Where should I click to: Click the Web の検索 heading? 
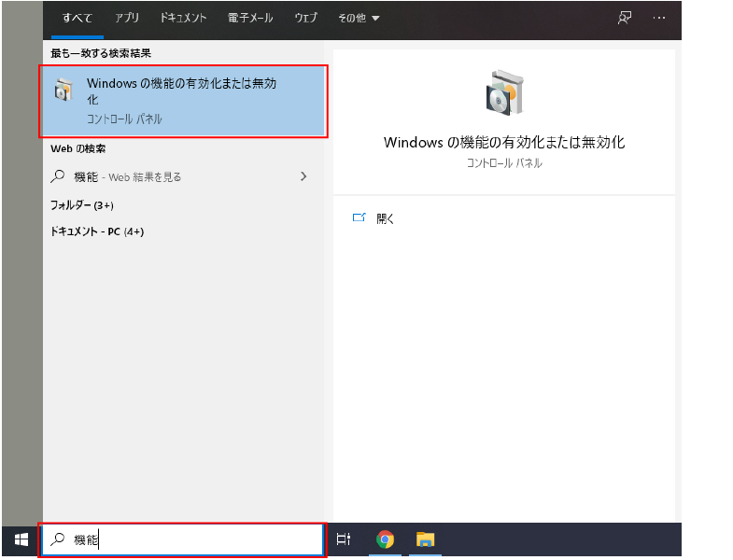[x=78, y=148]
